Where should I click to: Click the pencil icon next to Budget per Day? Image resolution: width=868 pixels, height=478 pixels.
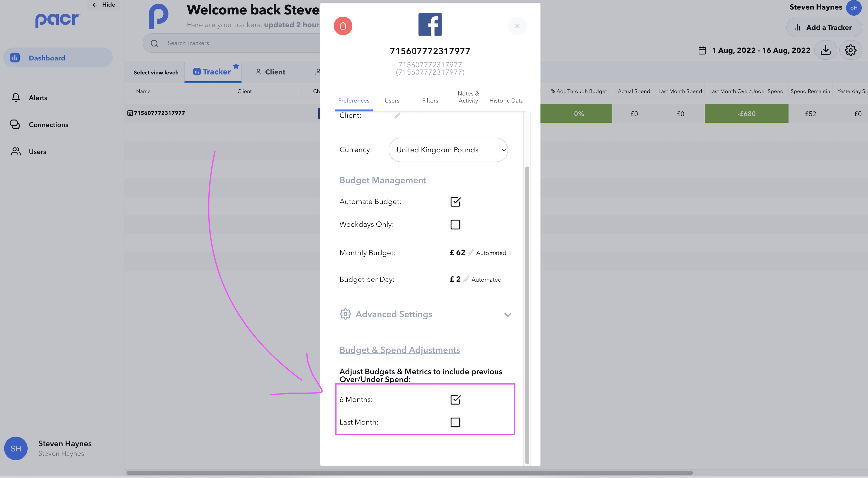point(466,279)
